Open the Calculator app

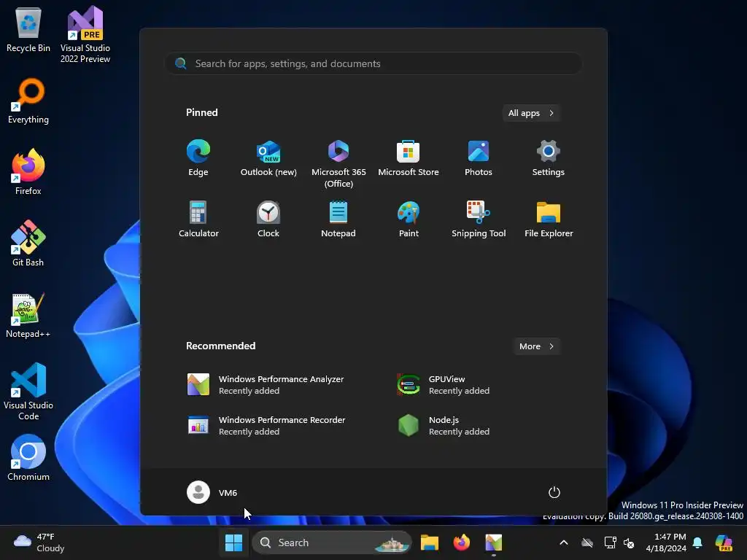198,219
